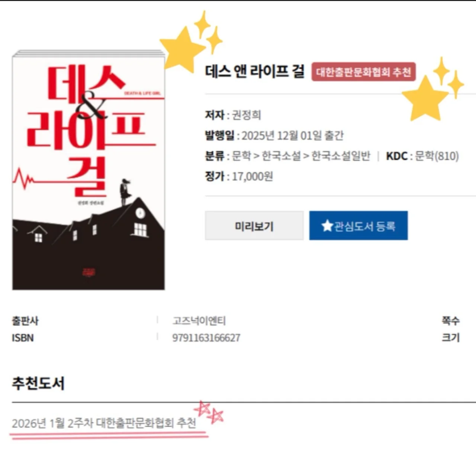476x476 pixels.
Task: Click the 미리보기 preview button
Action: point(254,226)
